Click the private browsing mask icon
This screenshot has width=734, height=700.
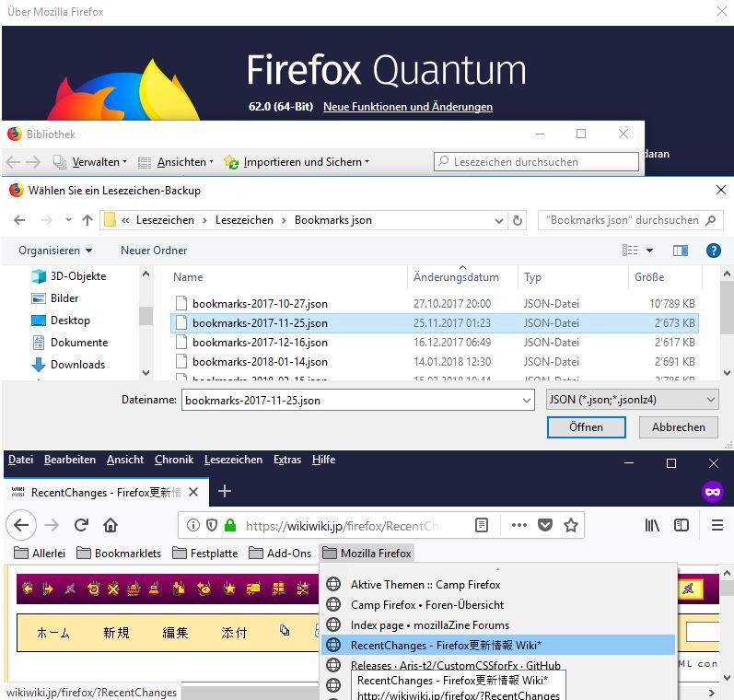[713, 492]
